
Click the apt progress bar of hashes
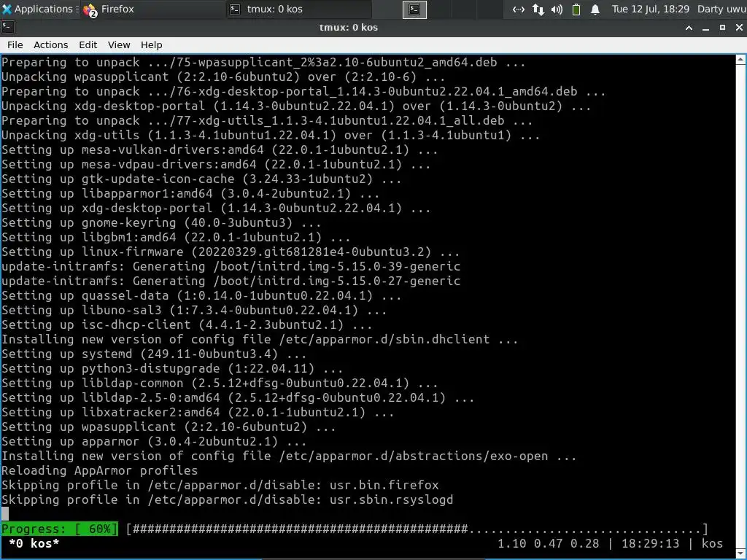417,529
